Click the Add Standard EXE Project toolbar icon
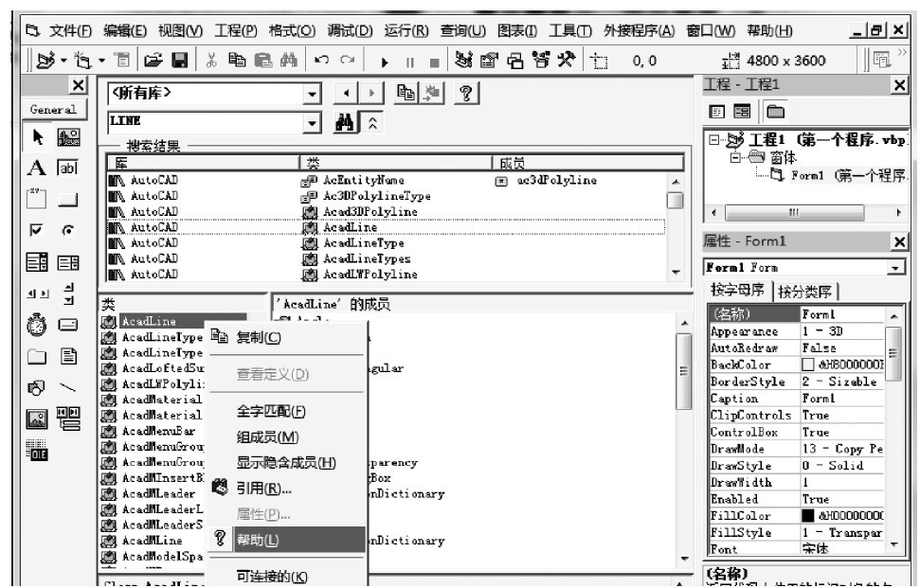Screen dimensions: 920x588 45,61
